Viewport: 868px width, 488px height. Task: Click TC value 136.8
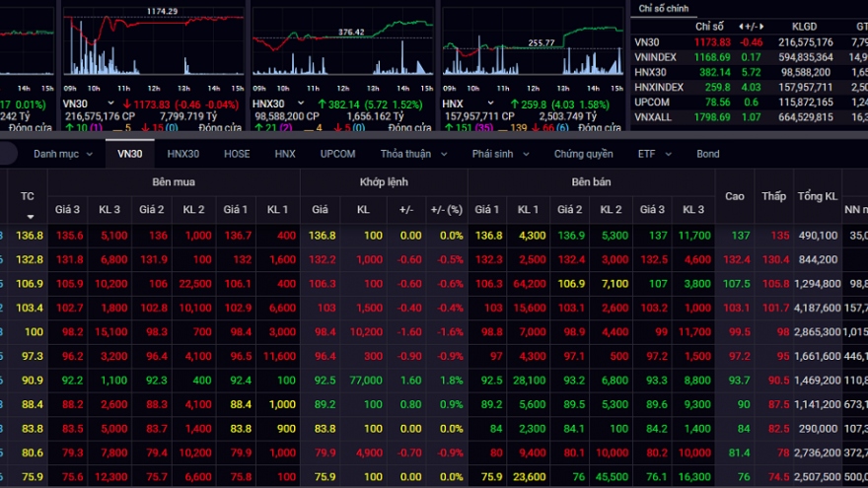coord(30,236)
